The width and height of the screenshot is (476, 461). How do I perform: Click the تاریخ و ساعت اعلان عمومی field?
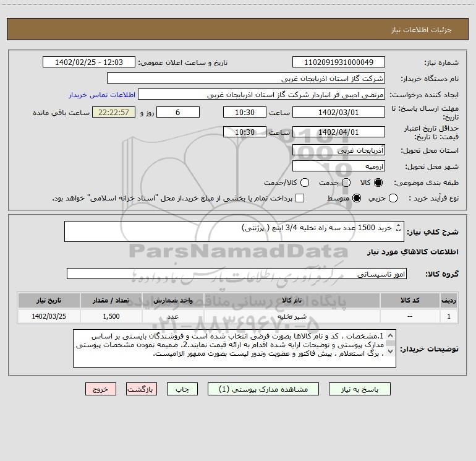point(89,62)
